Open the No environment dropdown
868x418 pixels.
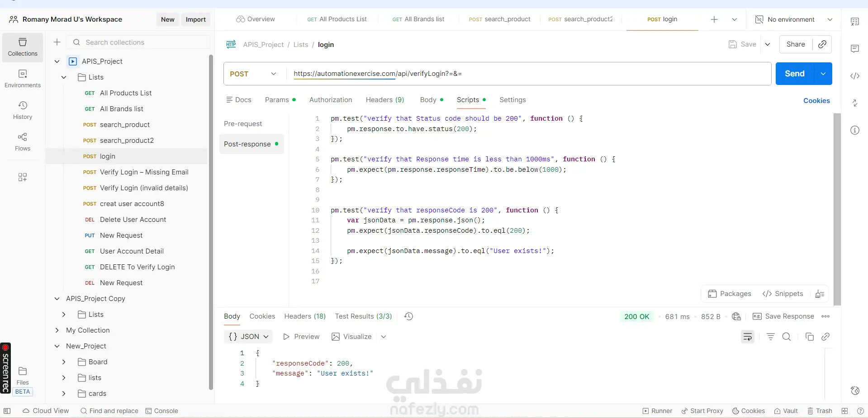point(794,19)
